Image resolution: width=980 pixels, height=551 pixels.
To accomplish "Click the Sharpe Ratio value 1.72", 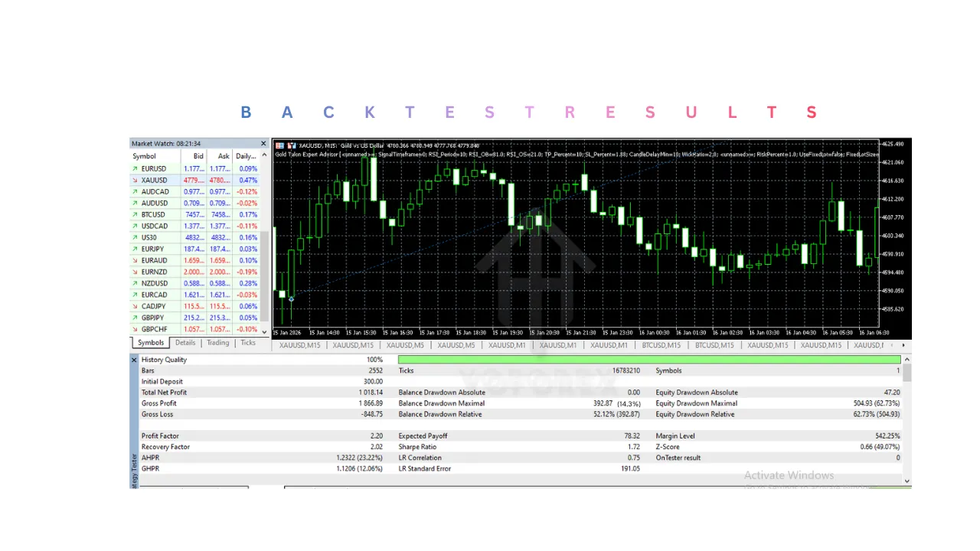I will point(633,447).
